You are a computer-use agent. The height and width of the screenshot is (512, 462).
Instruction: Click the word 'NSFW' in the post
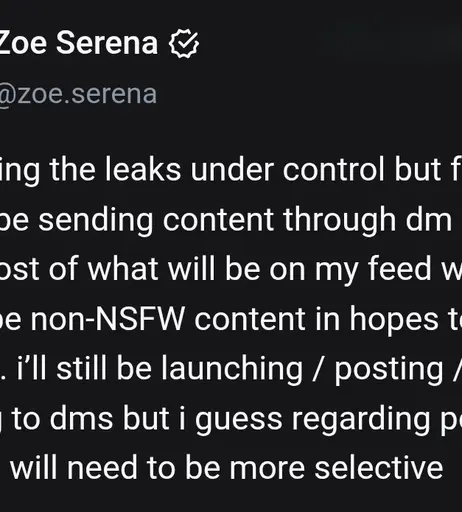[139, 319]
